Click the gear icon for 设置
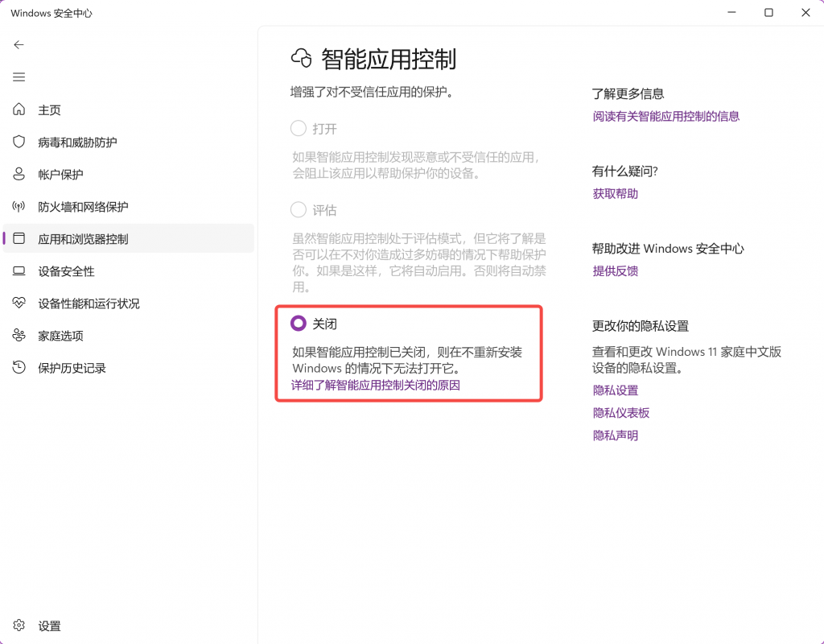Viewport: 824px width, 644px height. [x=19, y=625]
